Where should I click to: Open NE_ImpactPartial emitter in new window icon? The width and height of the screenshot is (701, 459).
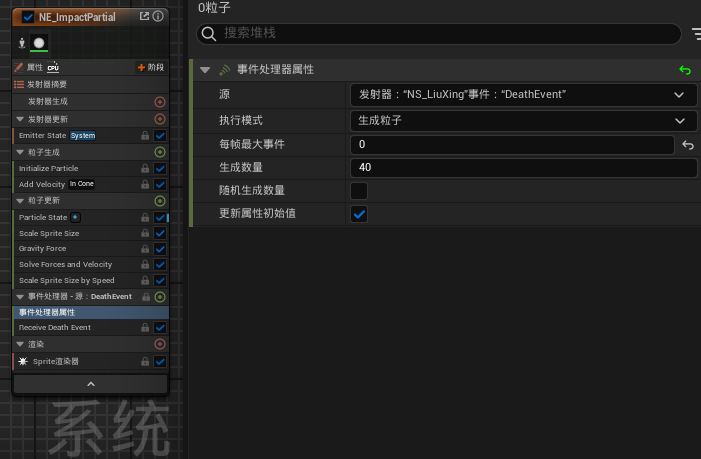(x=144, y=16)
